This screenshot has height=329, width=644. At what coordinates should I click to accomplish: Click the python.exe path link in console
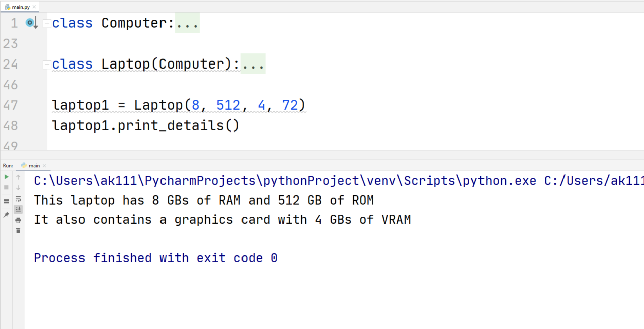pyautogui.click(x=285, y=181)
